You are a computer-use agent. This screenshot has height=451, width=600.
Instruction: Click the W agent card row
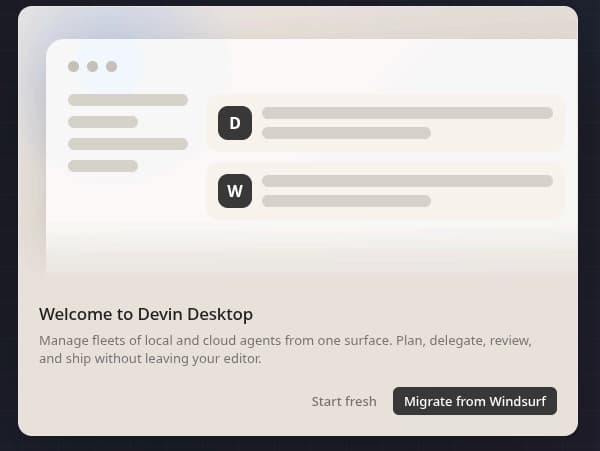click(386, 191)
